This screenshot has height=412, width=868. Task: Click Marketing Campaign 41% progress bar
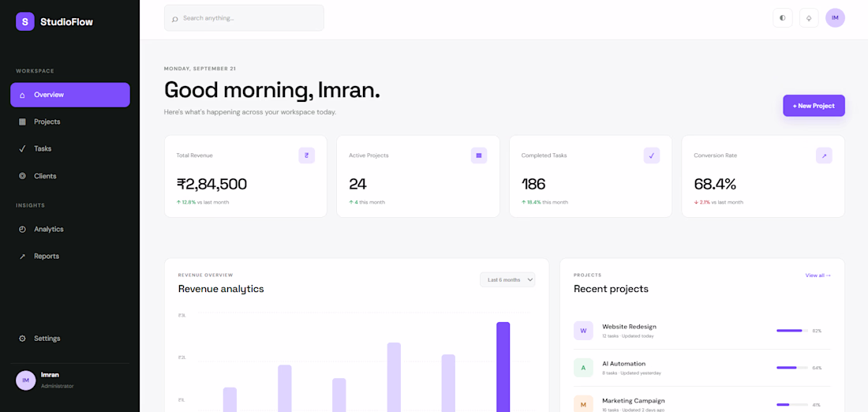(792, 405)
